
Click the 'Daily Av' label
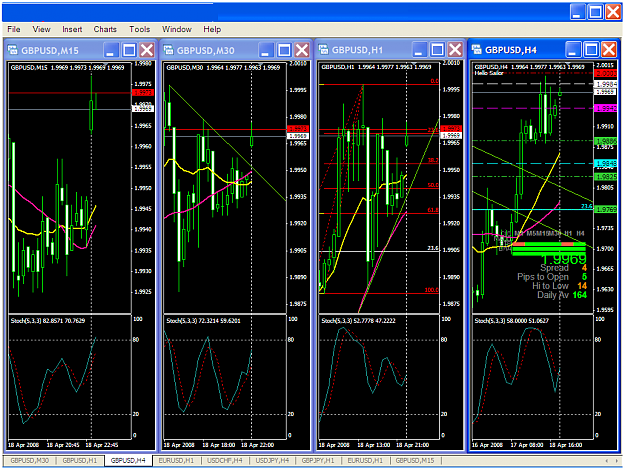pyautogui.click(x=553, y=295)
